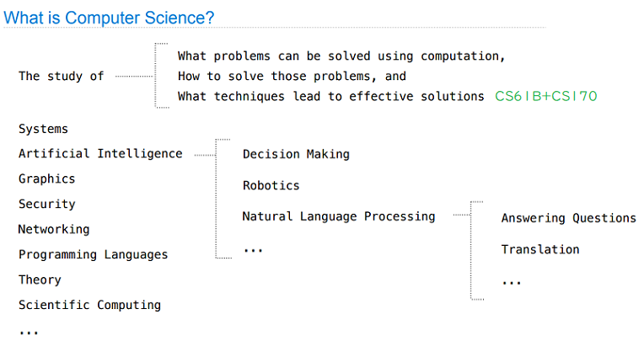Select the Networking item
Screen dimensions: 644x341
[x=54, y=229]
